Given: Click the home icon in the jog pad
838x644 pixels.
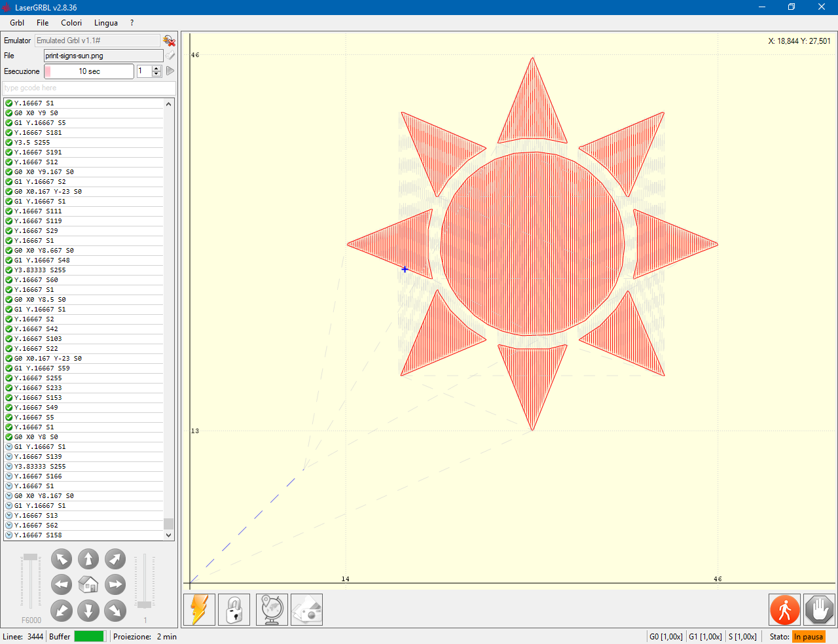Looking at the screenshot, I should [x=88, y=584].
